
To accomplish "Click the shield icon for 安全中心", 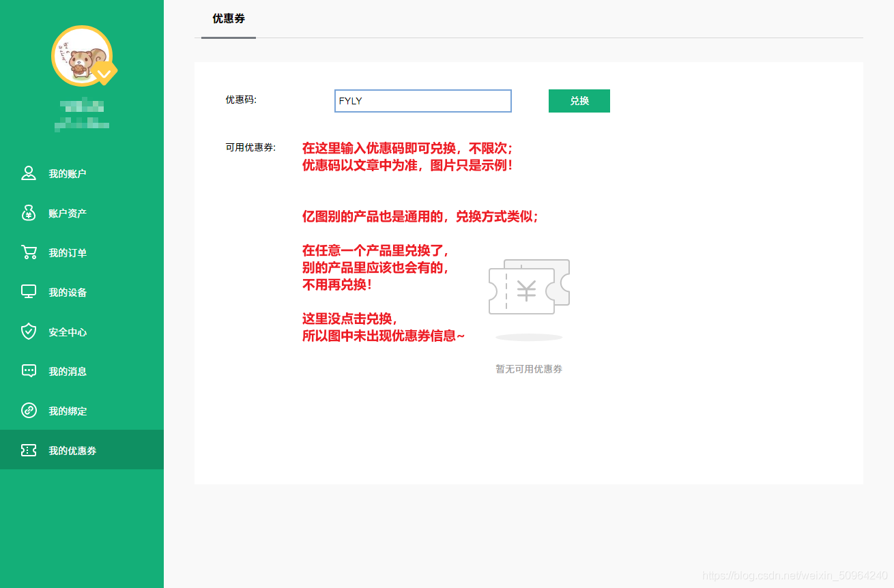I will click(29, 332).
